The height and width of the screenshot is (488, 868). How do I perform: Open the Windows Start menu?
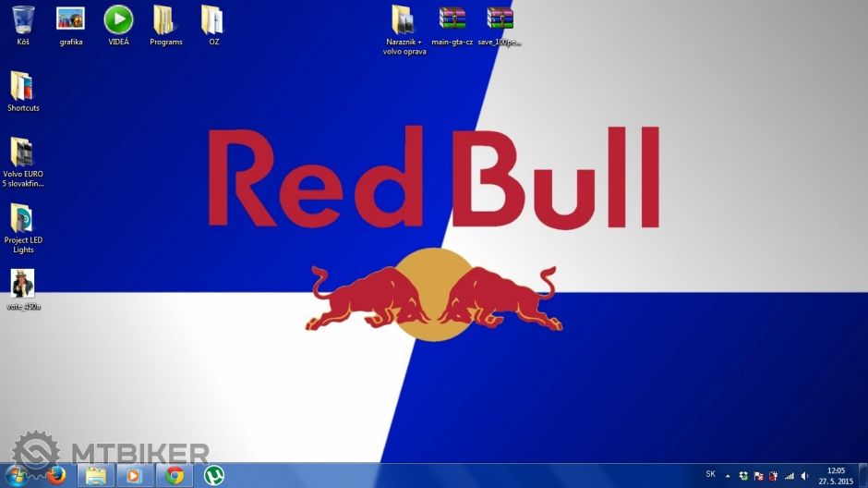(x=18, y=475)
